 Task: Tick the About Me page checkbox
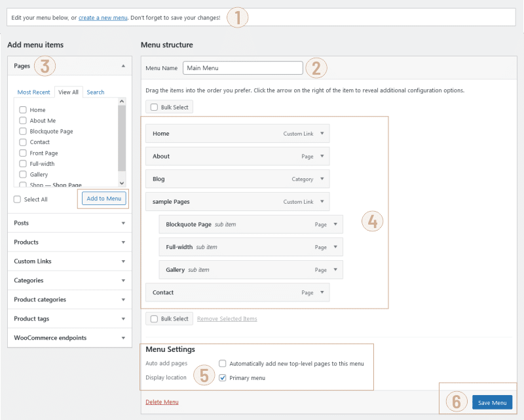23,121
